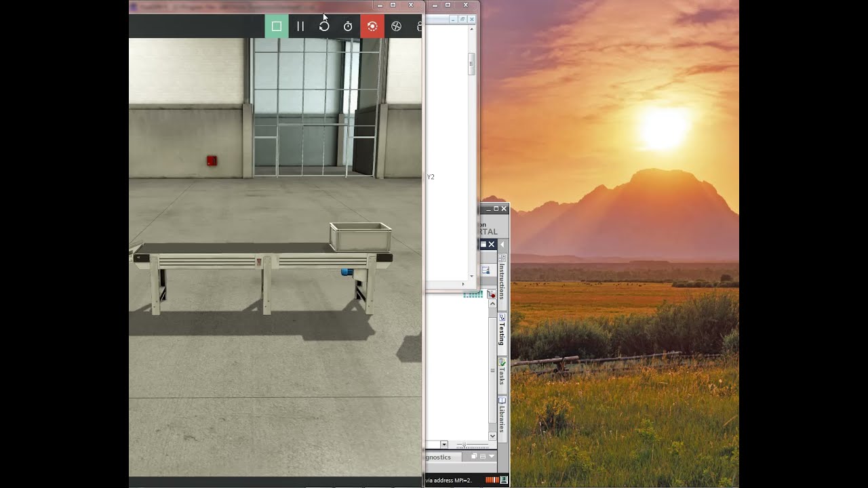Click the small icon below the panel header
This screenshot has height=488, width=868.
486,270
